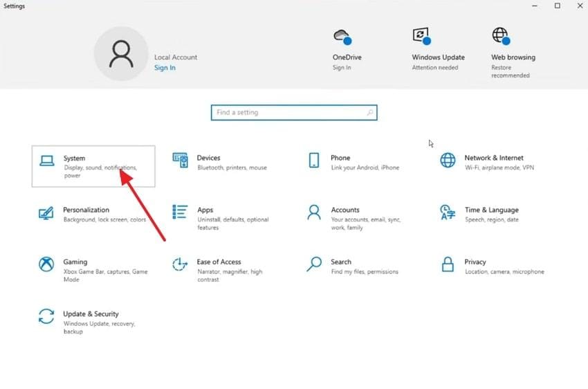Click the magnifier icon in search box
The width and height of the screenshot is (588, 389).
tap(370, 113)
